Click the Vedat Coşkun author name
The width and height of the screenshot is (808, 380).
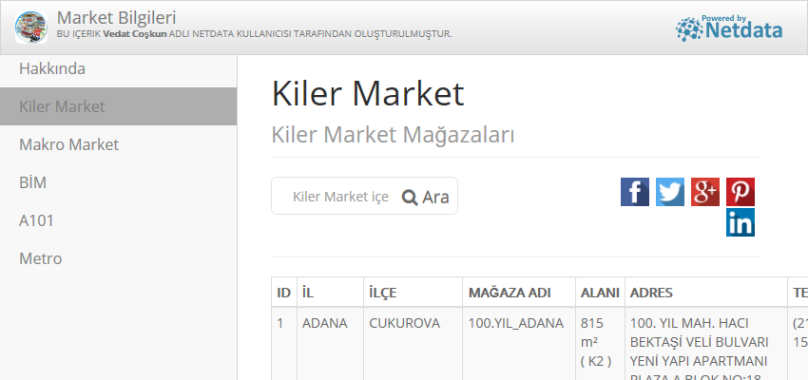tap(135, 34)
